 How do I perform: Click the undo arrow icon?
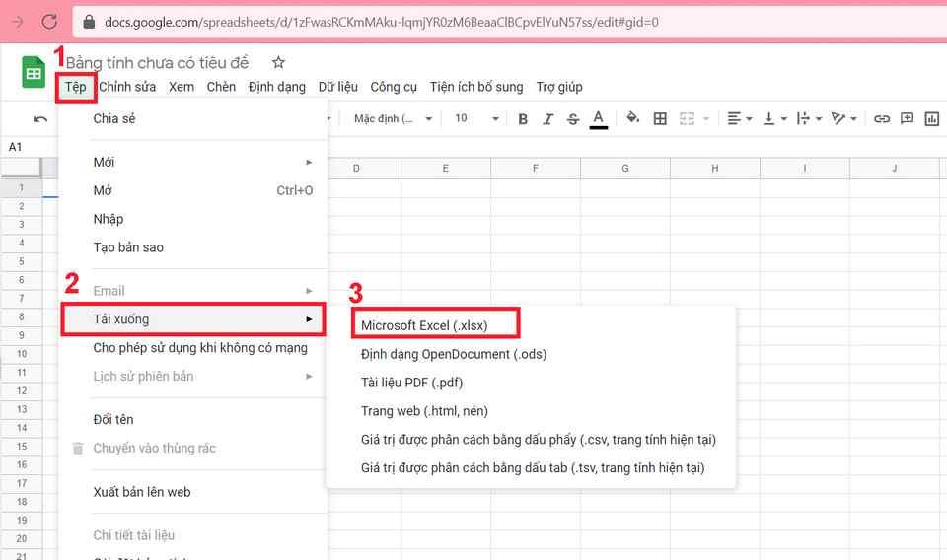(x=40, y=119)
